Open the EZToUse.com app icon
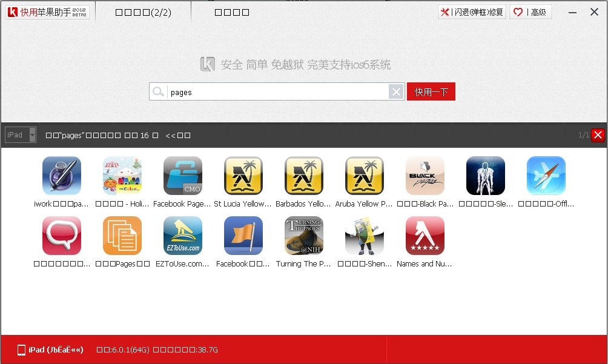The width and height of the screenshot is (608, 364). pos(183,236)
